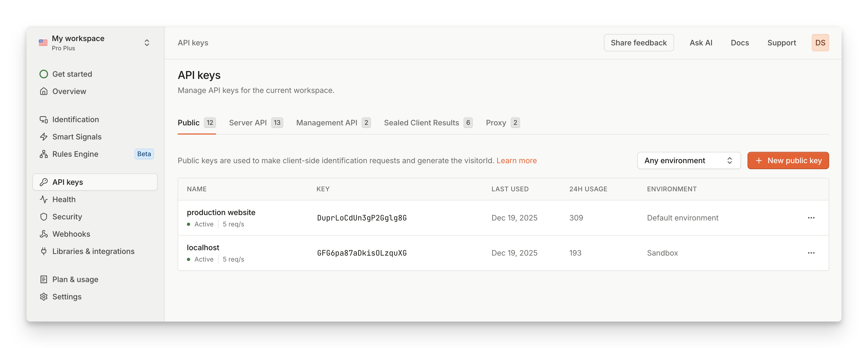Click the Rules Engine hierarchy icon
This screenshot has height=348, width=868.
(x=43, y=154)
